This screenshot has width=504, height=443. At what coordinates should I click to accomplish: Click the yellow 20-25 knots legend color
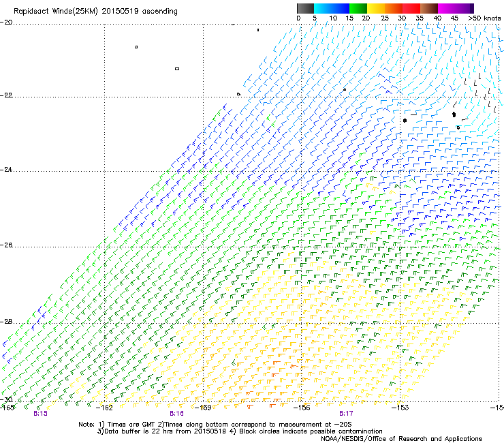tap(376, 8)
